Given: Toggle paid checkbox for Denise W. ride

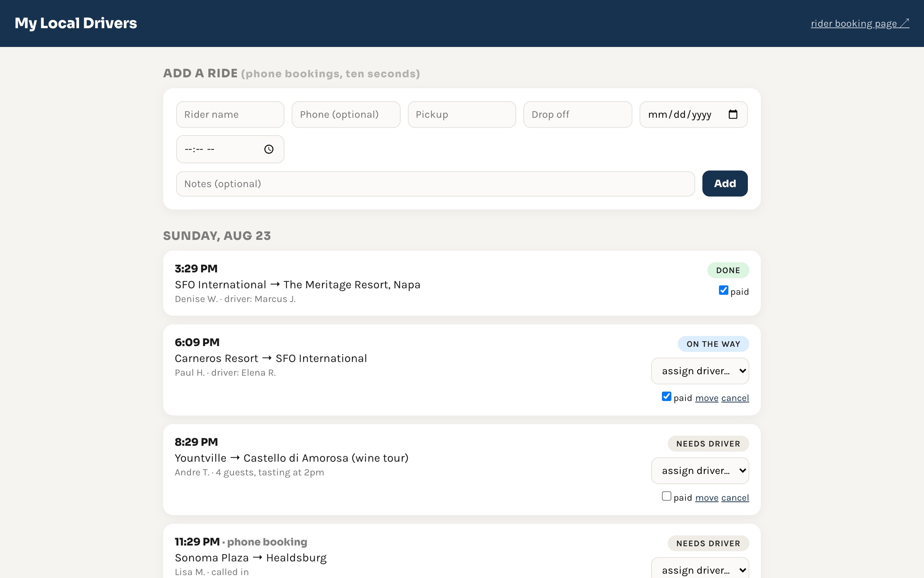Looking at the screenshot, I should tap(723, 290).
